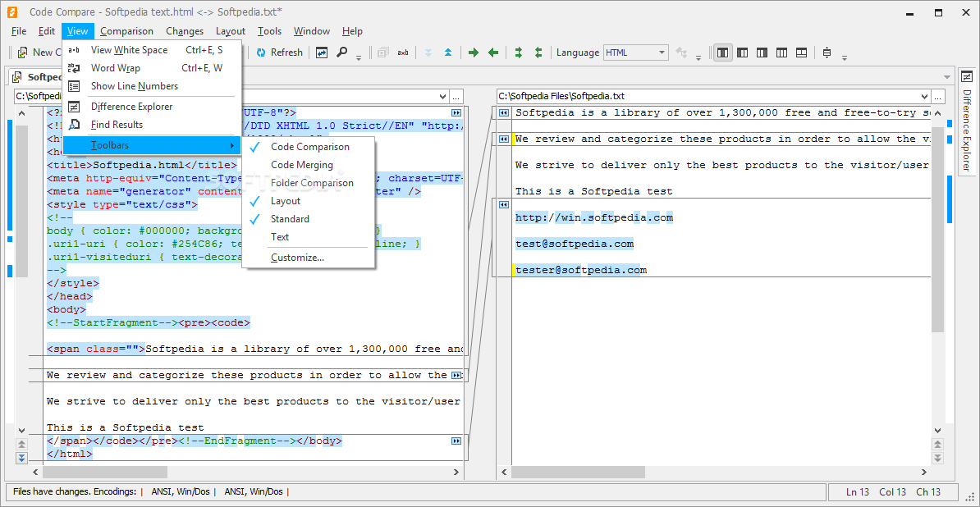Image resolution: width=980 pixels, height=507 pixels.
Task: Toggle Show Line Numbers option
Action: [x=151, y=86]
